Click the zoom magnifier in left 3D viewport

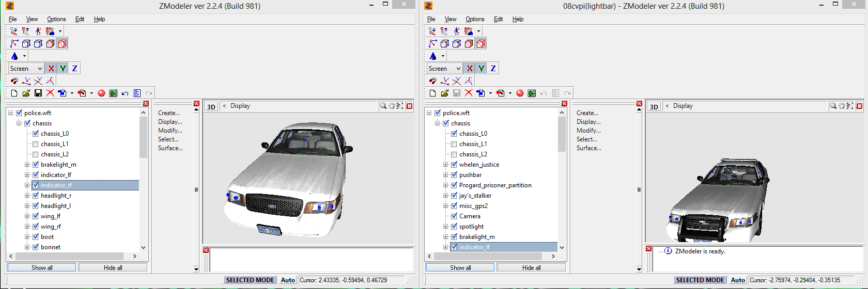click(x=383, y=106)
